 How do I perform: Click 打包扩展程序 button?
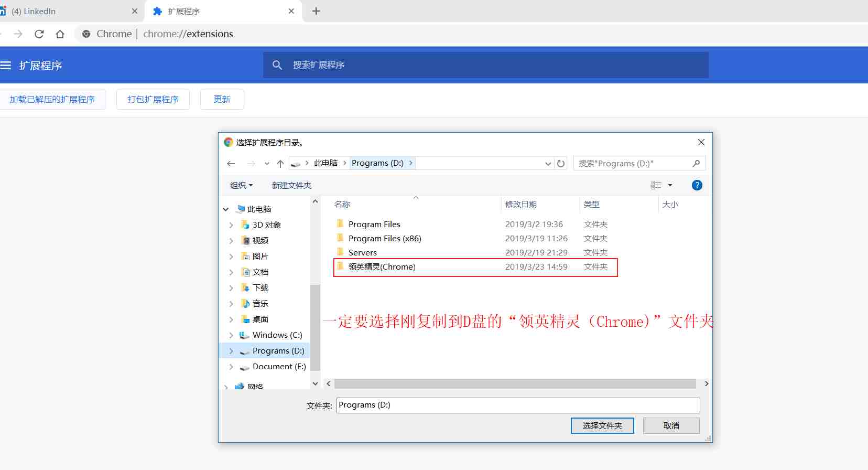[153, 99]
